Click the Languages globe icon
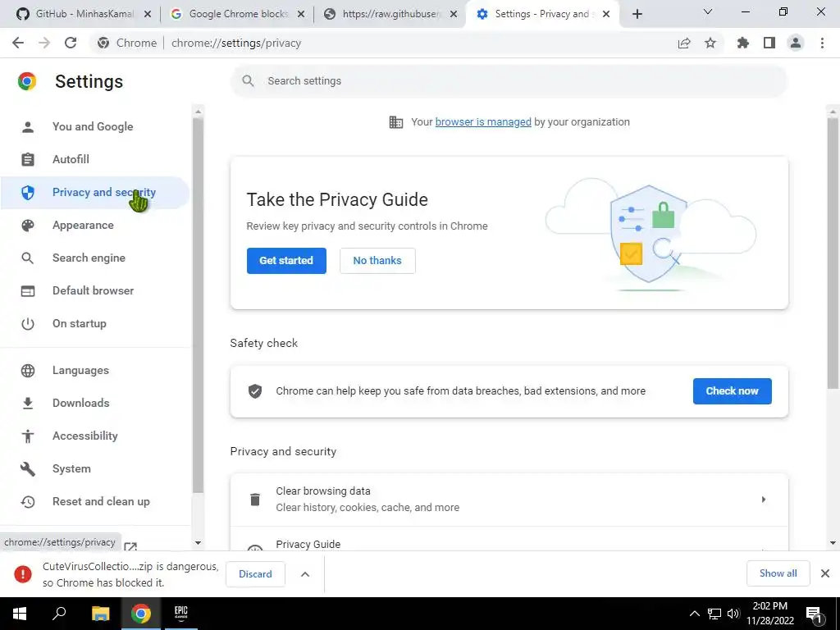Image resolution: width=840 pixels, height=630 pixels. point(28,370)
